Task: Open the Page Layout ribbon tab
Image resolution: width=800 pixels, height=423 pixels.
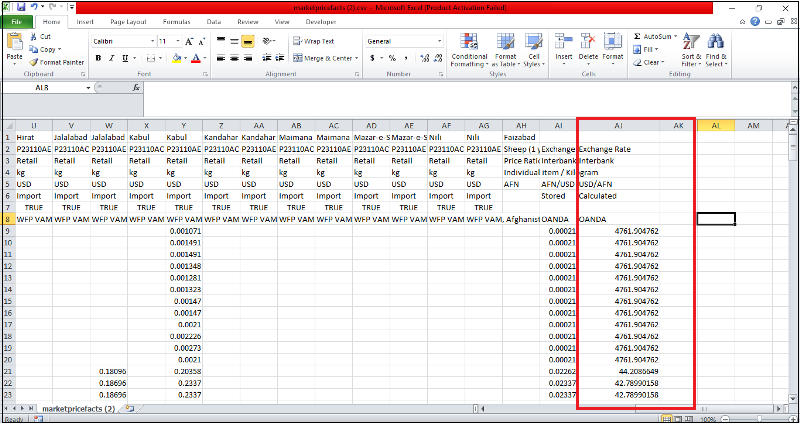Action: tap(129, 21)
